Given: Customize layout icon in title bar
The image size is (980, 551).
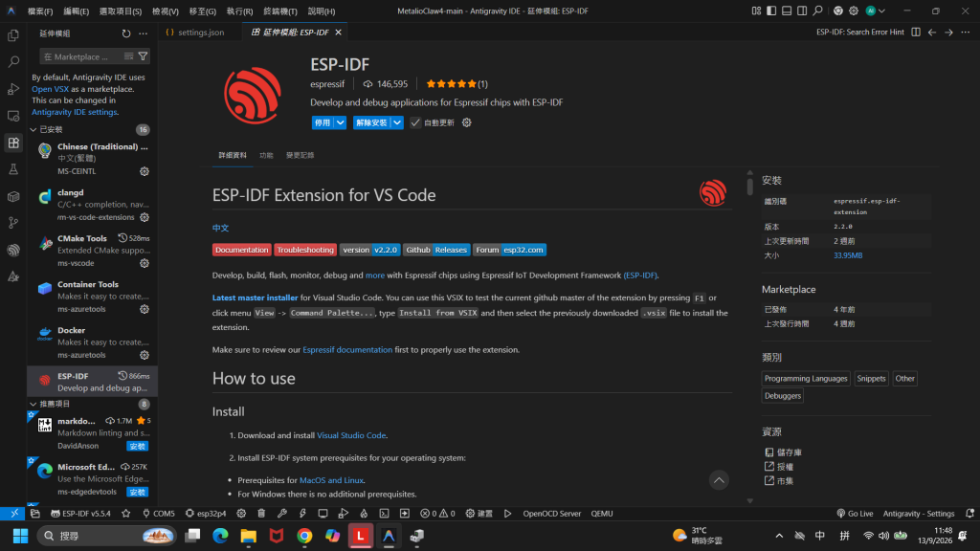Looking at the screenshot, I should (756, 11).
